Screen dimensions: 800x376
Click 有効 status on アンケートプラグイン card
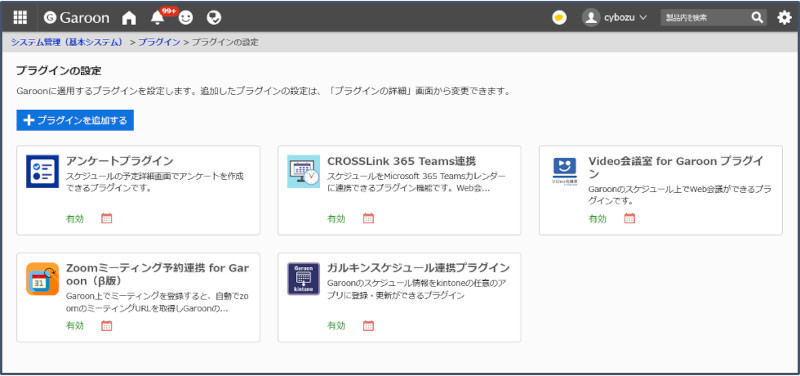pyautogui.click(x=75, y=219)
